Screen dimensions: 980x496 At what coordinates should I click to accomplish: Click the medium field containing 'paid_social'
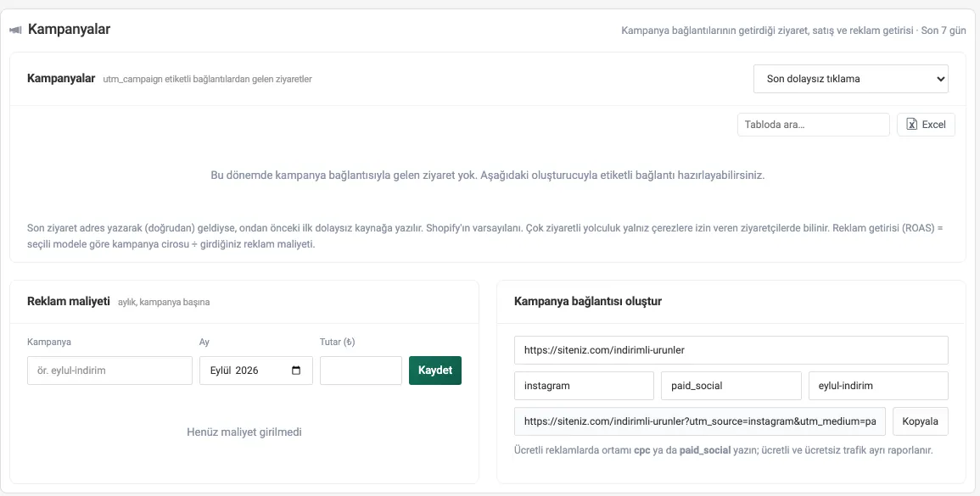point(731,386)
